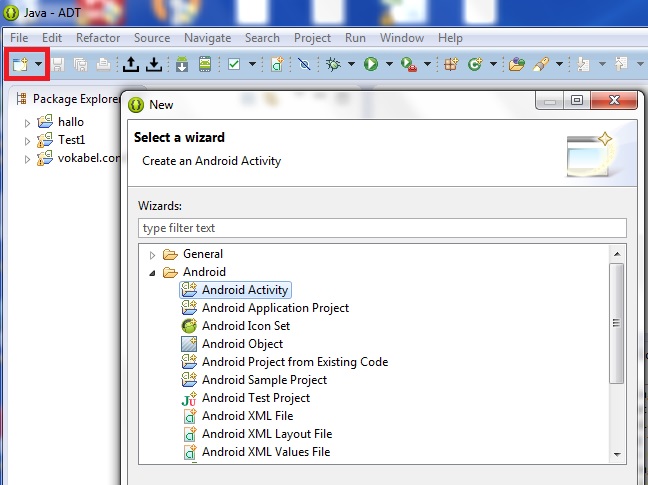Viewport: 648px width, 485px height.
Task: Click the New Java Package icon
Action: (x=451, y=64)
